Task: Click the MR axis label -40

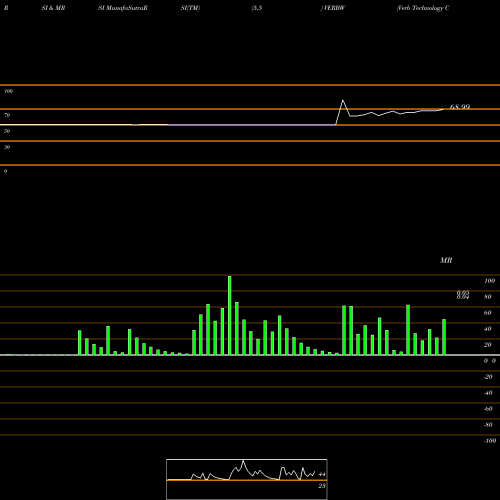Action: point(488,393)
